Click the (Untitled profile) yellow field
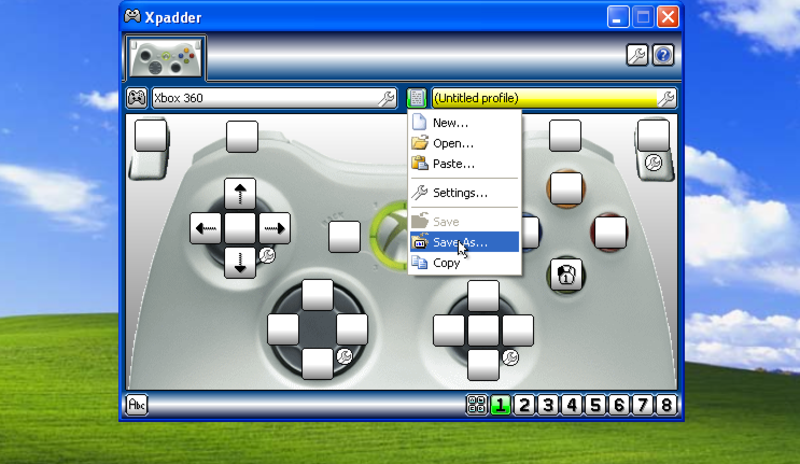 [555, 98]
